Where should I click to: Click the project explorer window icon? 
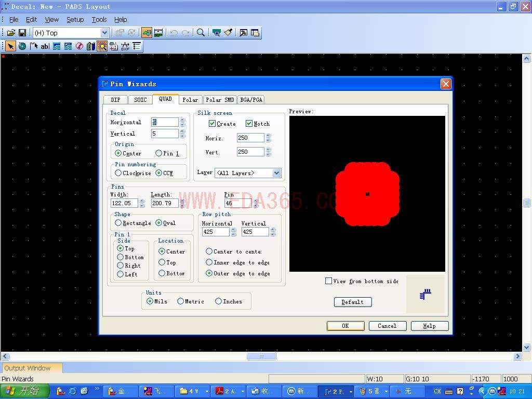click(x=255, y=33)
